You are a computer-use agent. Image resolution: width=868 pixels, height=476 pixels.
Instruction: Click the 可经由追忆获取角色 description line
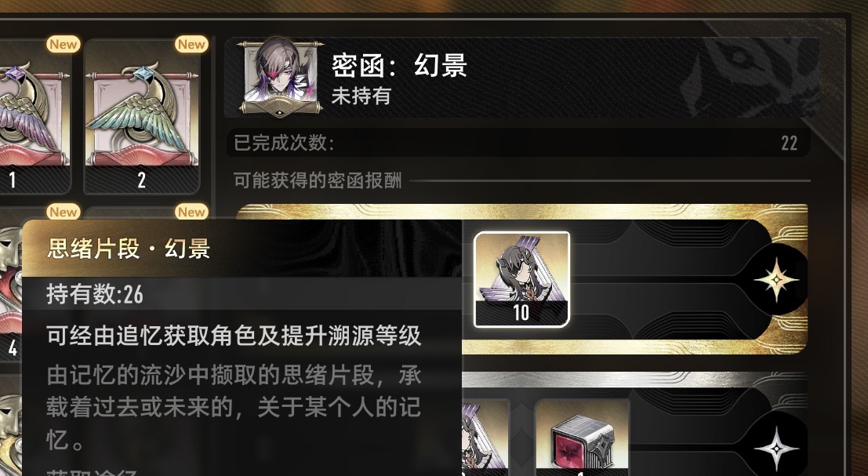pyautogui.click(x=234, y=336)
